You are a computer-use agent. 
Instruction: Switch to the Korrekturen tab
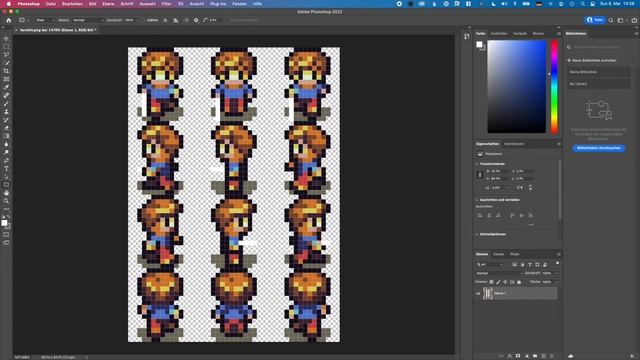(514, 144)
